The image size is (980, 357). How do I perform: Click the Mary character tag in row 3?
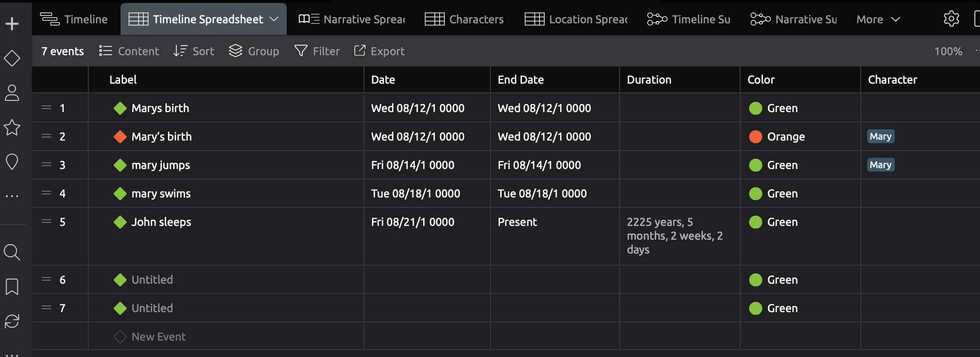pyautogui.click(x=881, y=165)
